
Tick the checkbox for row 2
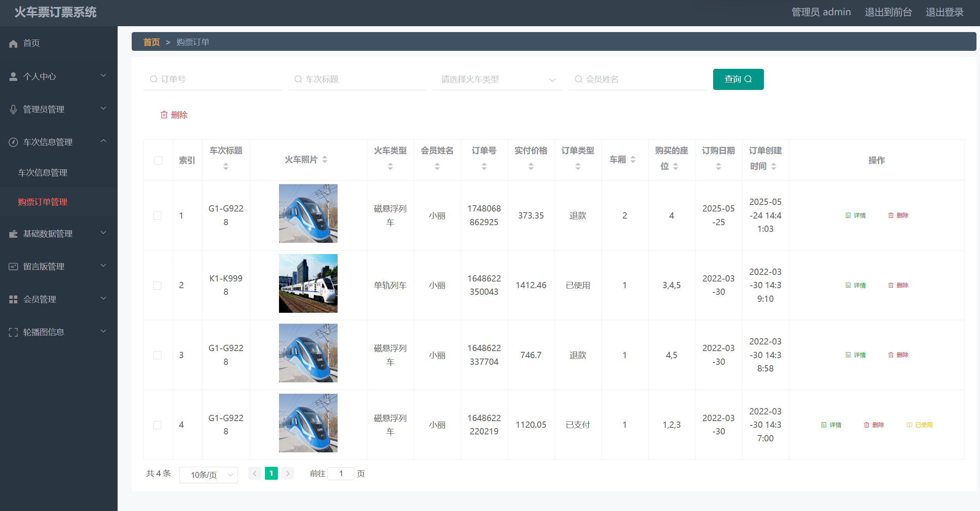(157, 285)
